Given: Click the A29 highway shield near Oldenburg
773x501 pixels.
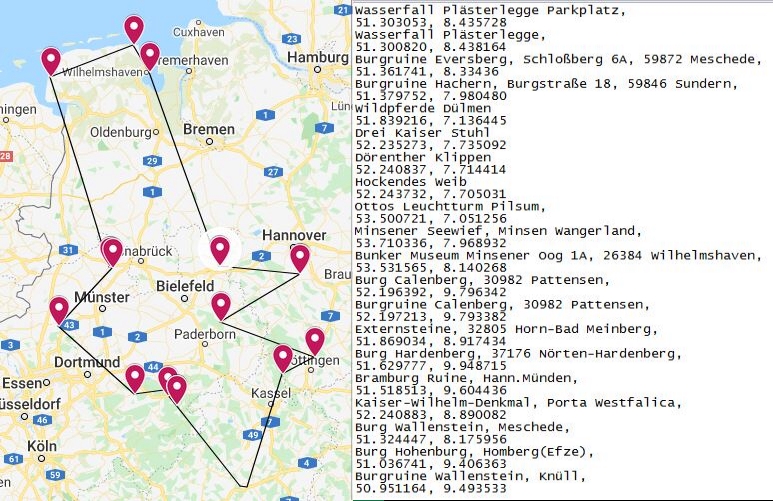Looking at the screenshot, I should tap(152, 160).
